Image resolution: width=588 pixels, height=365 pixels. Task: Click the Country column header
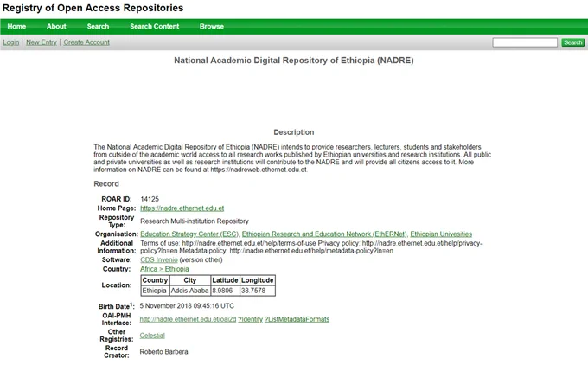pyautogui.click(x=155, y=280)
